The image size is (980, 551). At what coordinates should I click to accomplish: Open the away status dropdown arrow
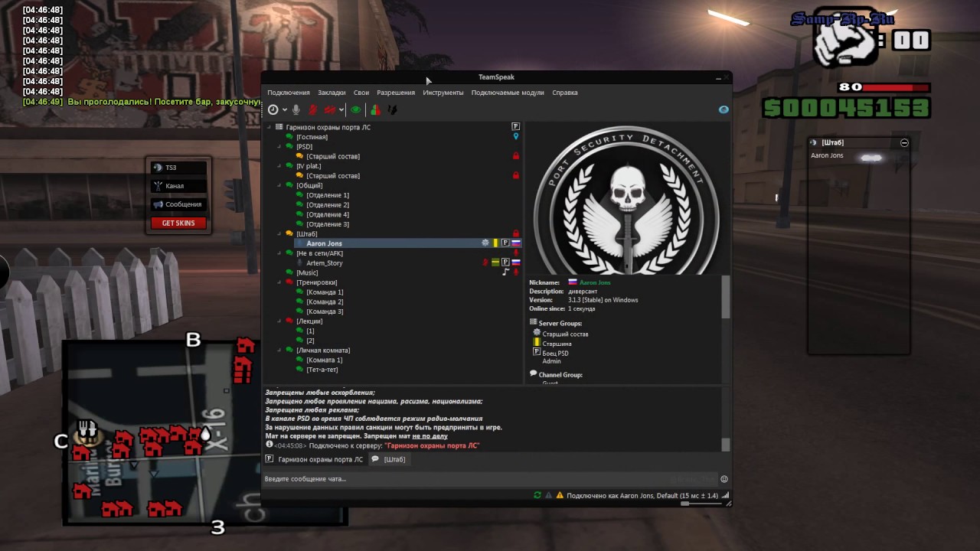(285, 110)
